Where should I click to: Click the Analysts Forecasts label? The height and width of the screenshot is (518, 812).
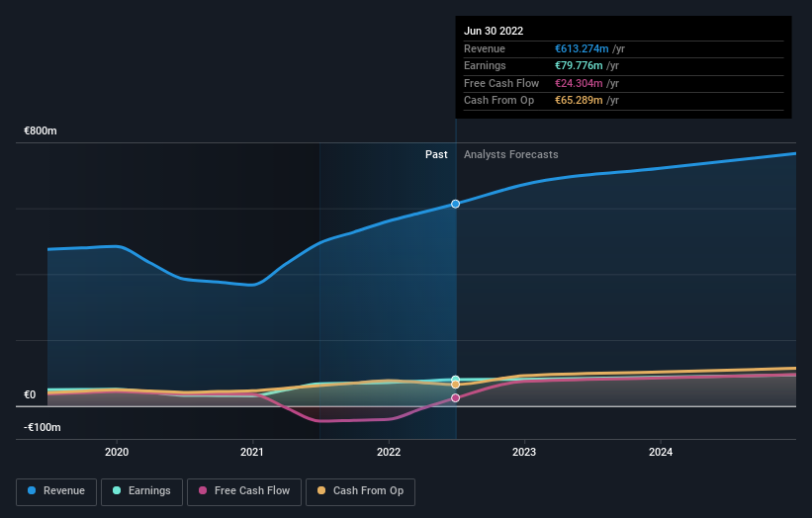click(x=510, y=154)
